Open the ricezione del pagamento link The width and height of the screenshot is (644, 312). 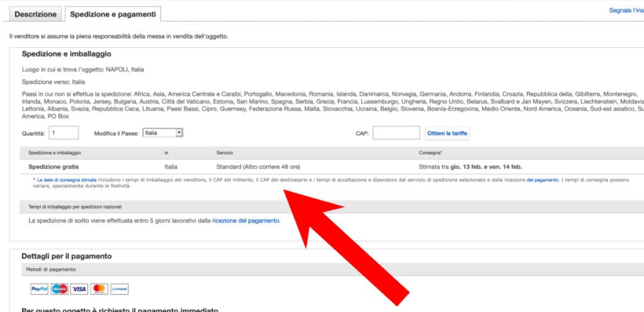pyautogui.click(x=246, y=220)
